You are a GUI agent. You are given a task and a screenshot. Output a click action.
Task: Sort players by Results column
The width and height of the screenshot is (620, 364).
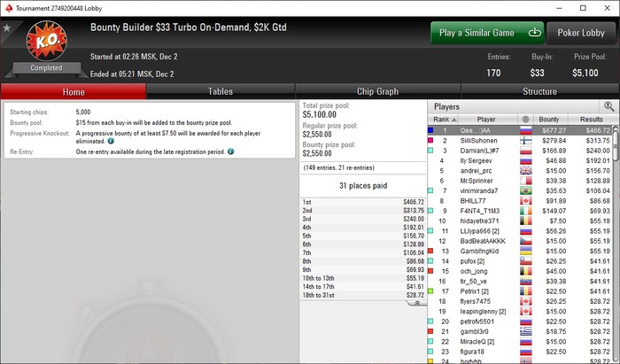pyautogui.click(x=591, y=120)
